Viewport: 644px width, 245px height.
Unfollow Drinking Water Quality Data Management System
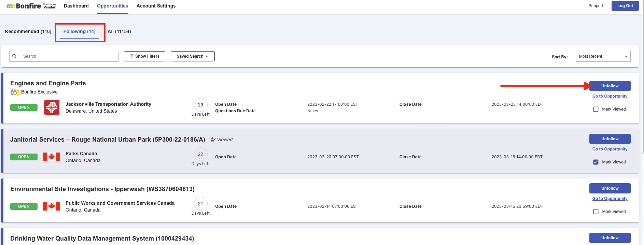[610, 238]
